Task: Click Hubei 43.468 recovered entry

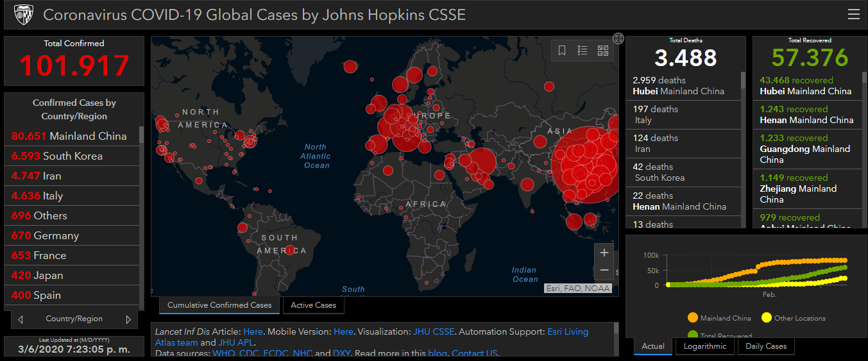Action: tap(808, 86)
